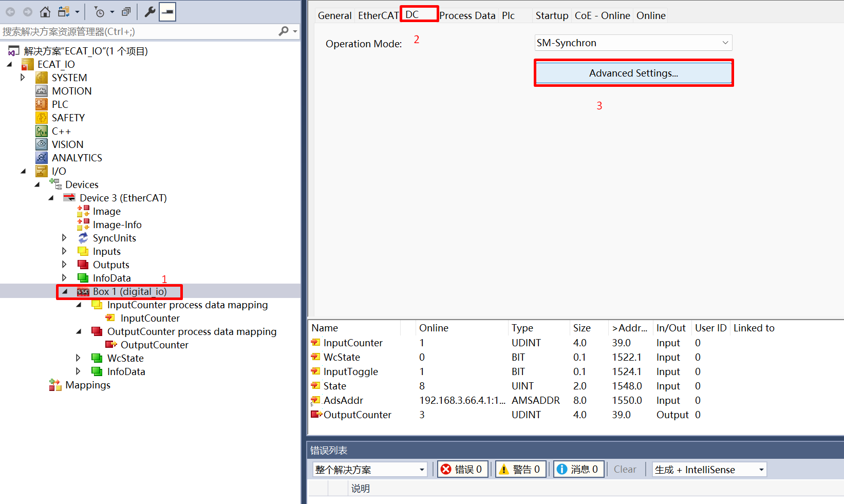Toggle the 消息 0 messages filter button
The image size is (844, 504).
coord(578,469)
